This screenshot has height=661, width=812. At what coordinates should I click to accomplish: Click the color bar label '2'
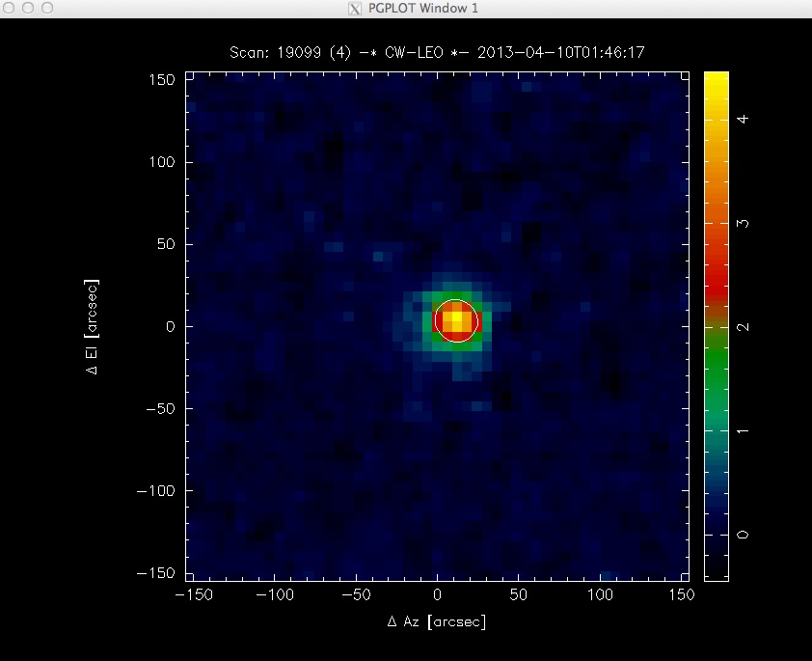(x=744, y=327)
